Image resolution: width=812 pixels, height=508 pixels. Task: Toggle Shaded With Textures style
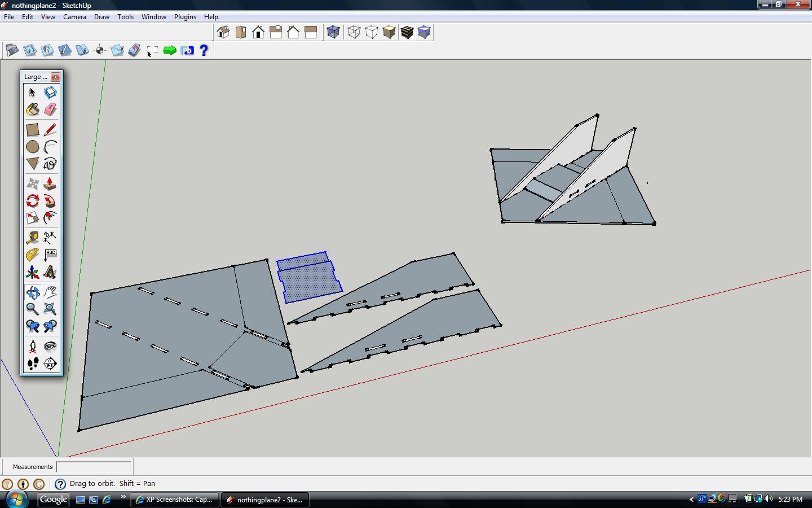tap(407, 32)
